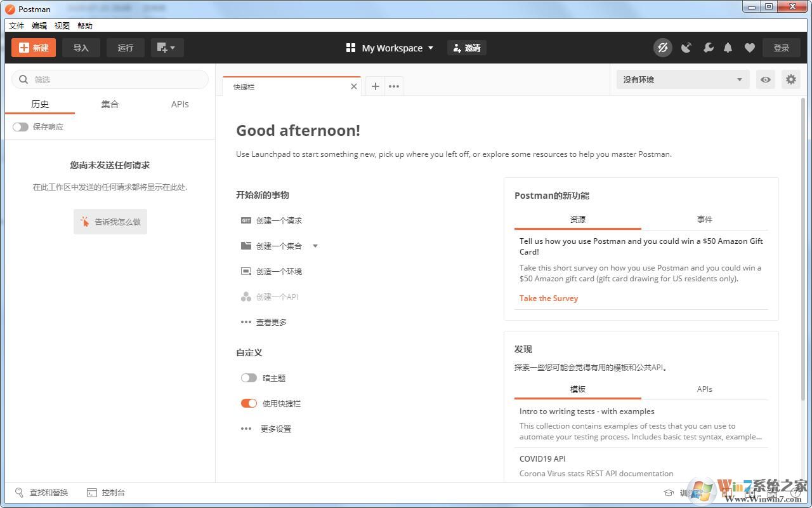Open the Capture requests satellite icon

686,48
